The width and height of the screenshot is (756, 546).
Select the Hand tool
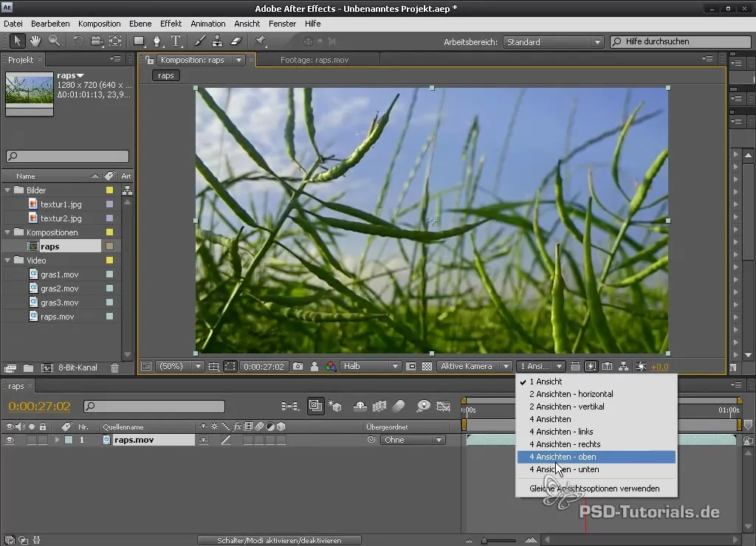[35, 41]
